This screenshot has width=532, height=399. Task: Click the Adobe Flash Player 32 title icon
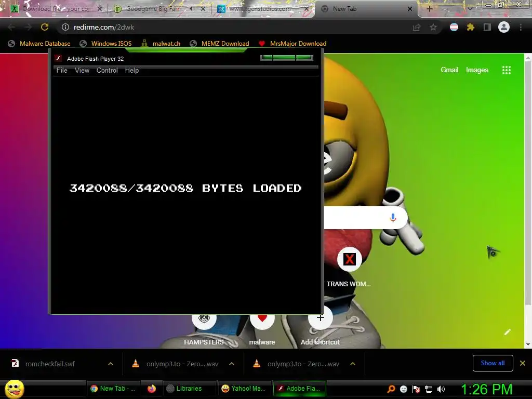pos(58,58)
